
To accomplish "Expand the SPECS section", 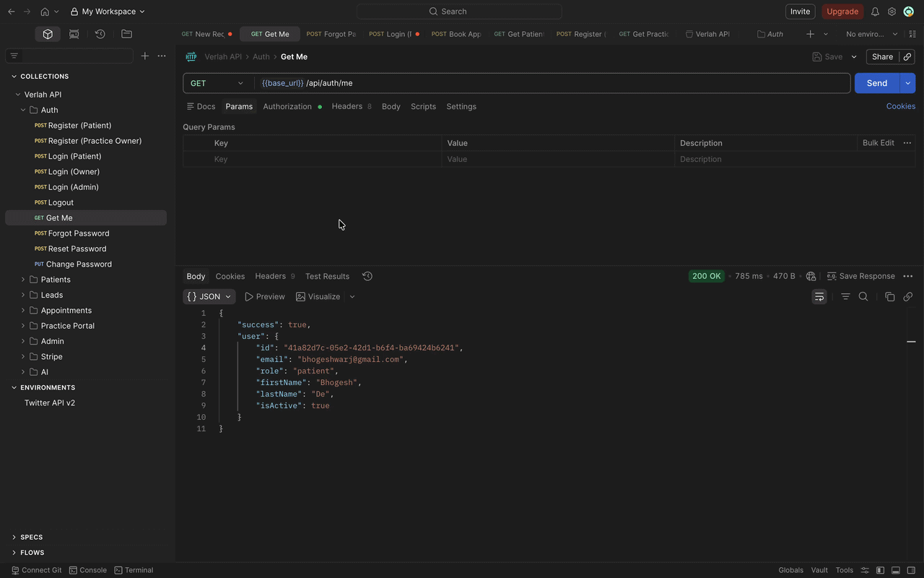I will tap(14, 538).
